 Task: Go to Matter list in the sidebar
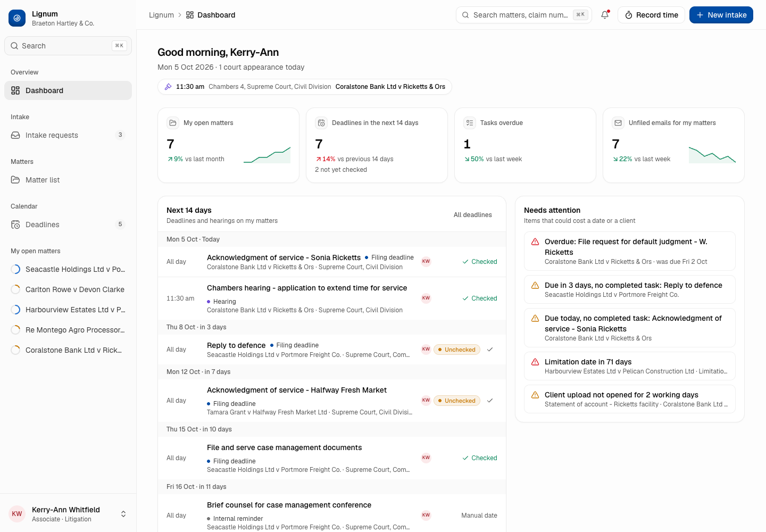click(x=68, y=180)
